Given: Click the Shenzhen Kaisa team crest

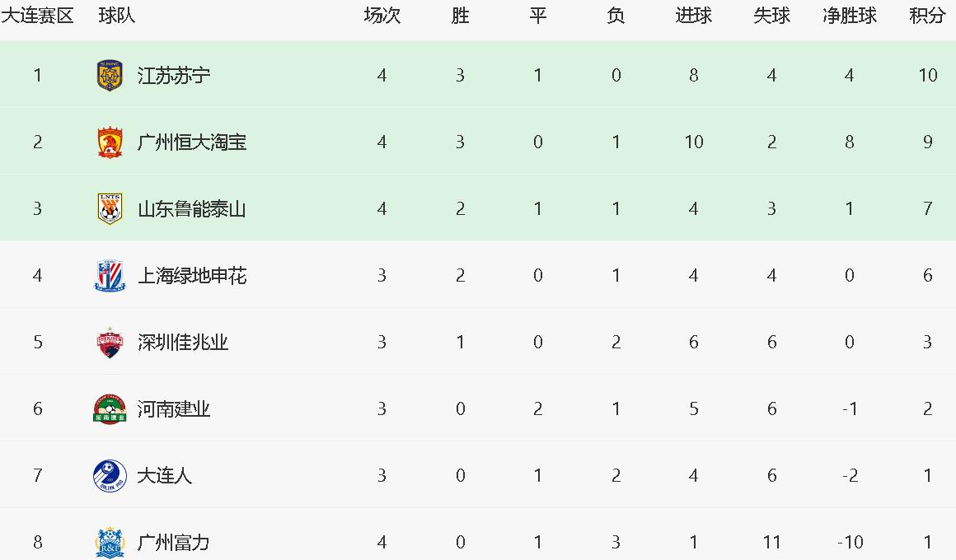Looking at the screenshot, I should (x=110, y=343).
